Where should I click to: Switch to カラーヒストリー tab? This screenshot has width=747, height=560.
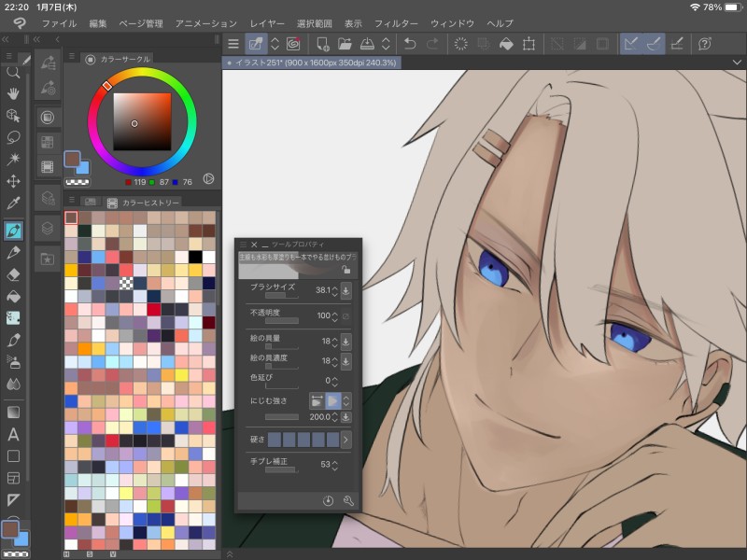144,203
